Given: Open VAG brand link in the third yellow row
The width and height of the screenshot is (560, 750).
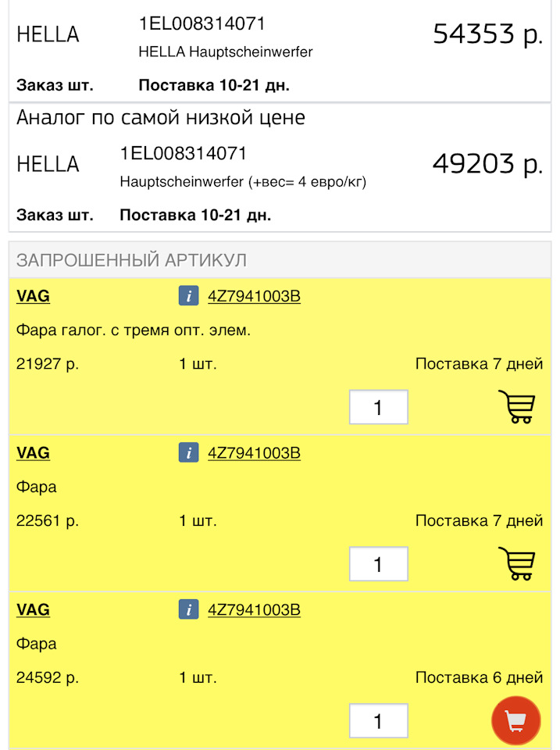Looking at the screenshot, I should [x=33, y=609].
